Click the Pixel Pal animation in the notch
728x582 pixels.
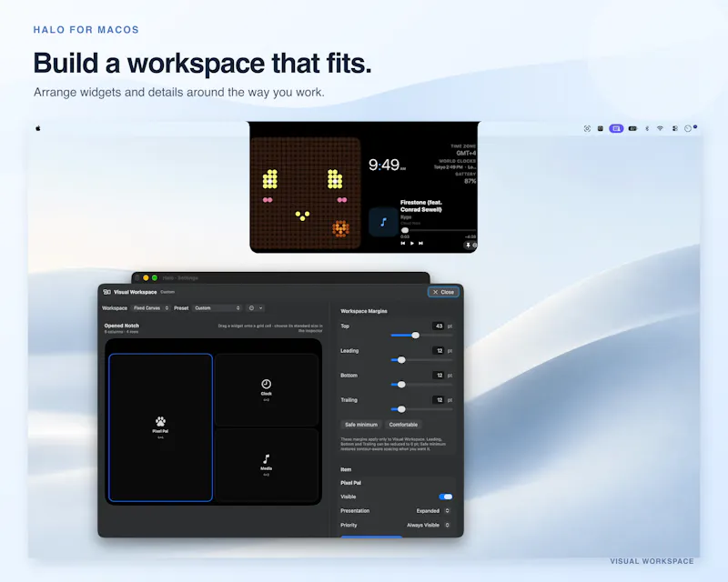pos(306,193)
